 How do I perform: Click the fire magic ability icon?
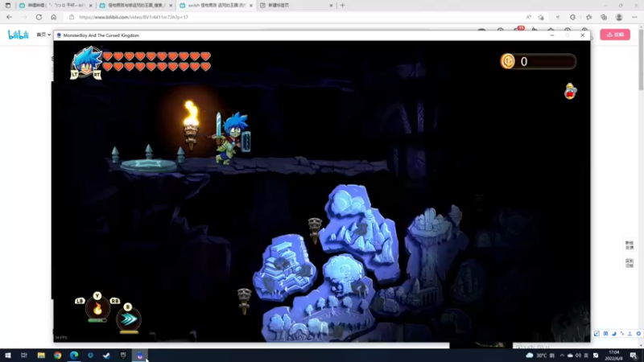[x=97, y=309]
